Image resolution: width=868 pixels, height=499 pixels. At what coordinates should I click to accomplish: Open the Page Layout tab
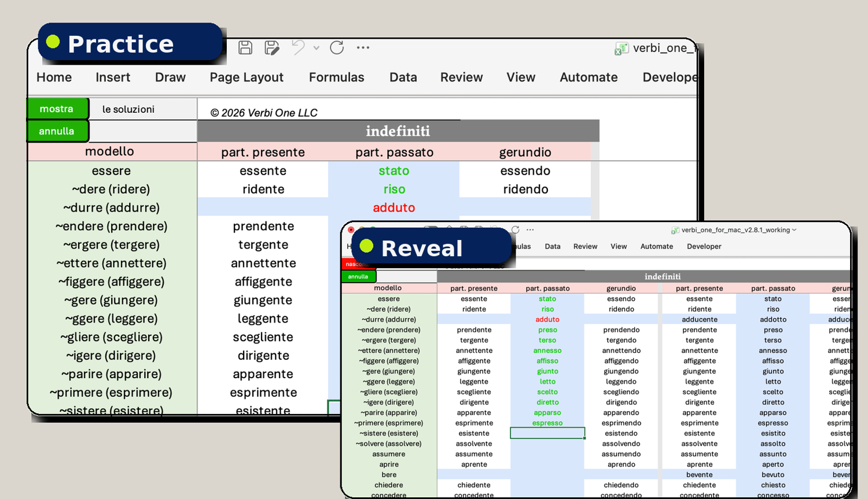pos(247,77)
